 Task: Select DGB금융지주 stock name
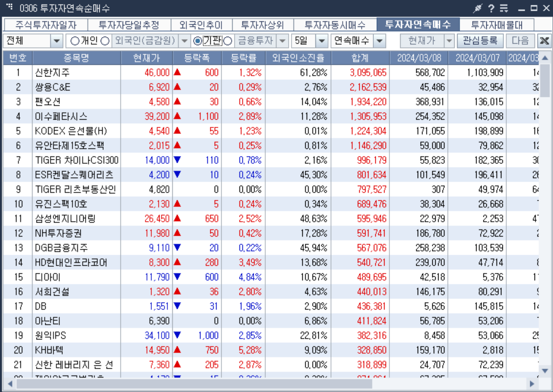click(x=61, y=248)
